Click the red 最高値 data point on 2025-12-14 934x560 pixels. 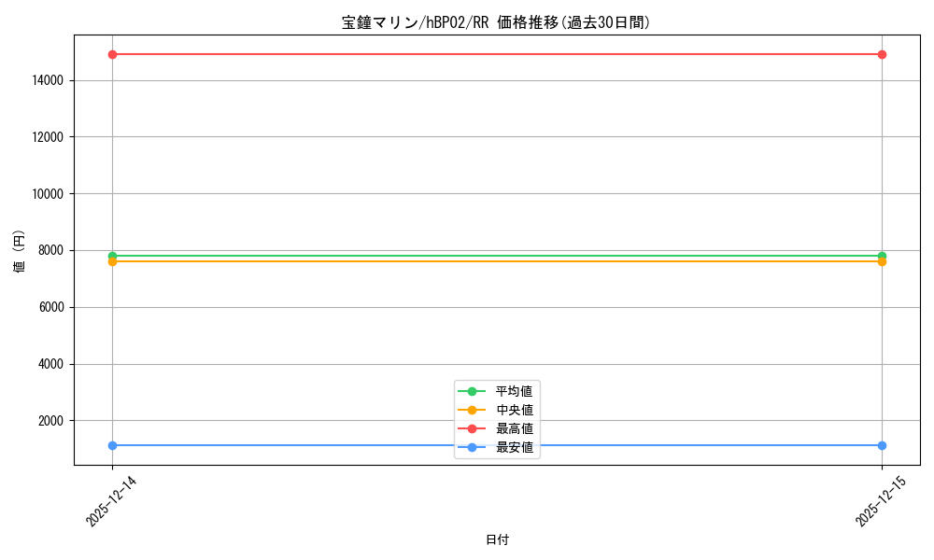click(112, 54)
